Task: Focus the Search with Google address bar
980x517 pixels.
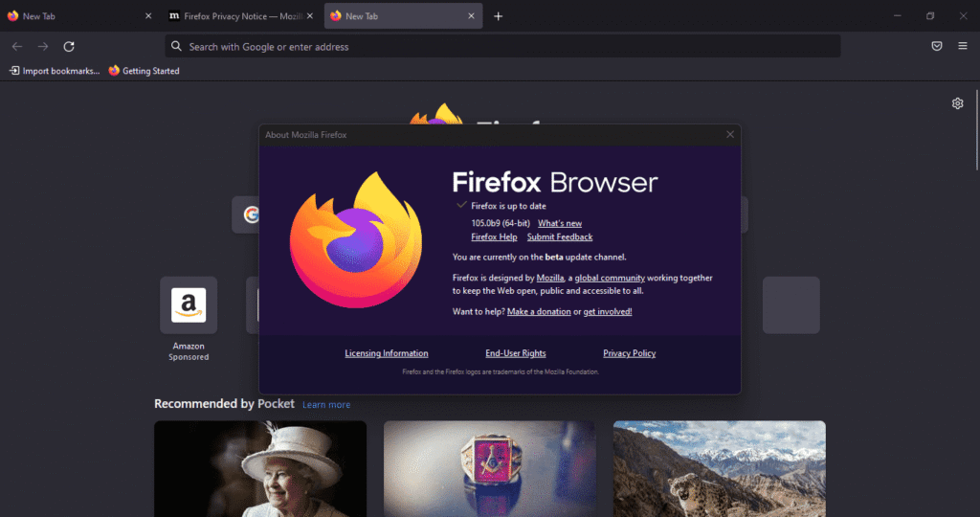Action: point(502,46)
